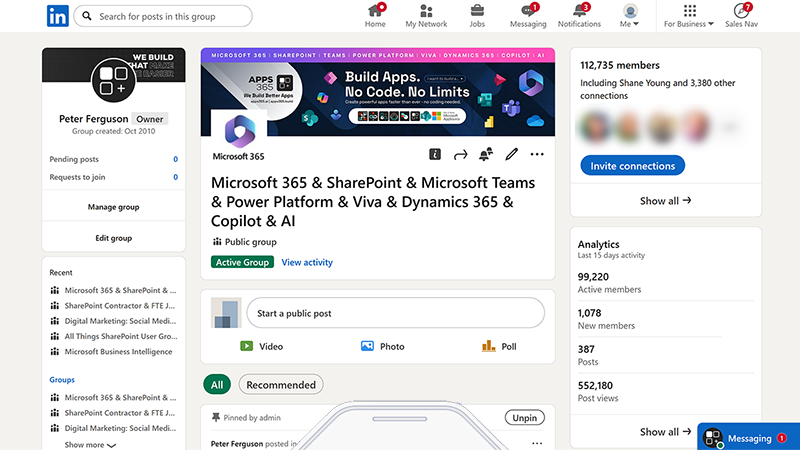Open recent All Things SharePoint User Group
Screen dimensions: 800x450
pos(121,336)
